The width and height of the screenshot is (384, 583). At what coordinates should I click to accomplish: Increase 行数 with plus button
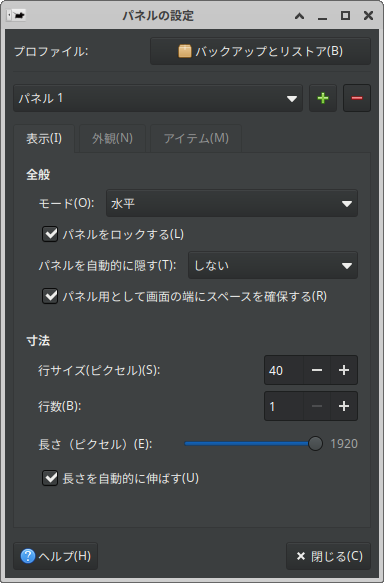pyautogui.click(x=344, y=406)
